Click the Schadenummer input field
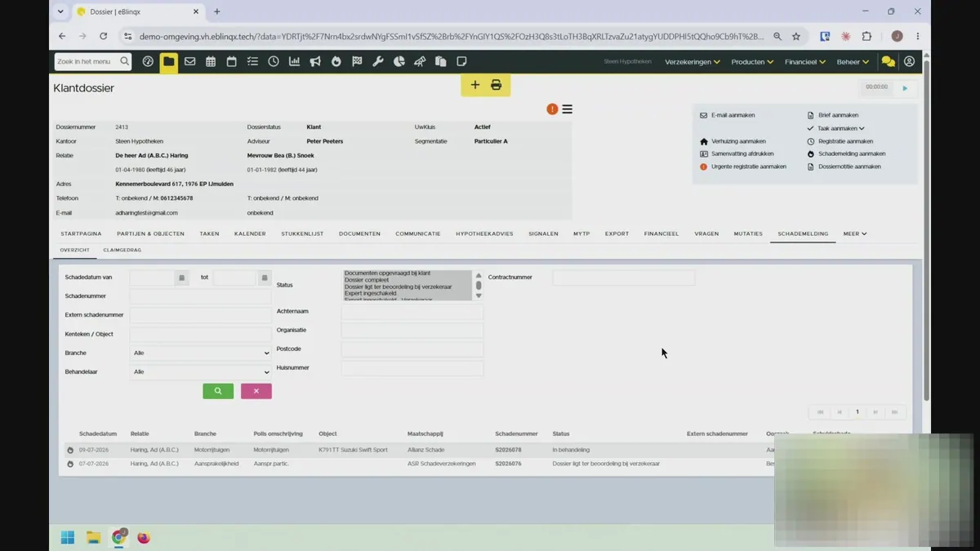Image resolution: width=980 pixels, height=551 pixels. pyautogui.click(x=201, y=296)
